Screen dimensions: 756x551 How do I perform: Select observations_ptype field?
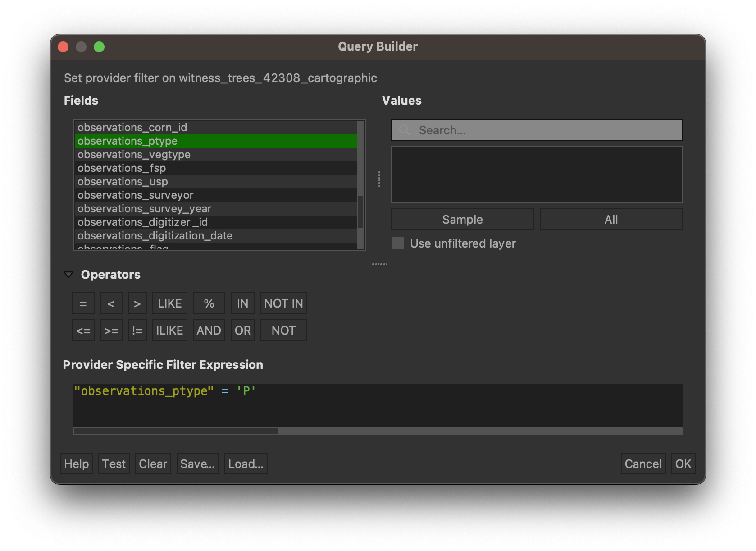215,141
